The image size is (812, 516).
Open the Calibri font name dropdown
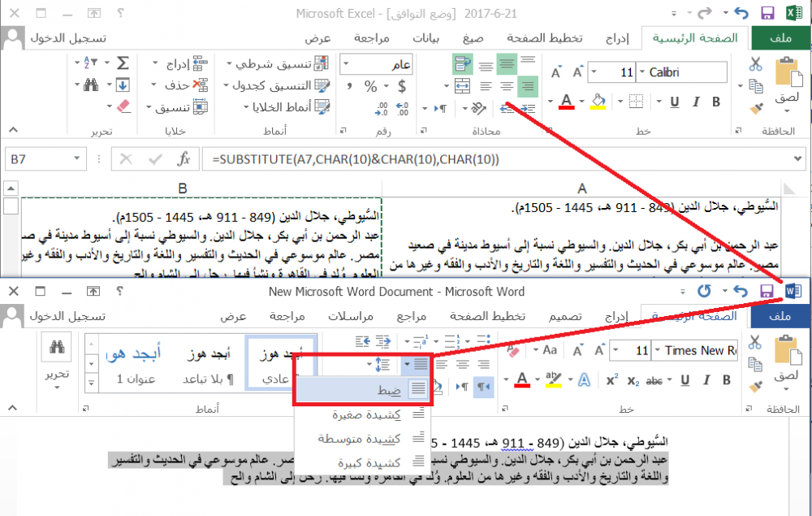[x=642, y=72]
